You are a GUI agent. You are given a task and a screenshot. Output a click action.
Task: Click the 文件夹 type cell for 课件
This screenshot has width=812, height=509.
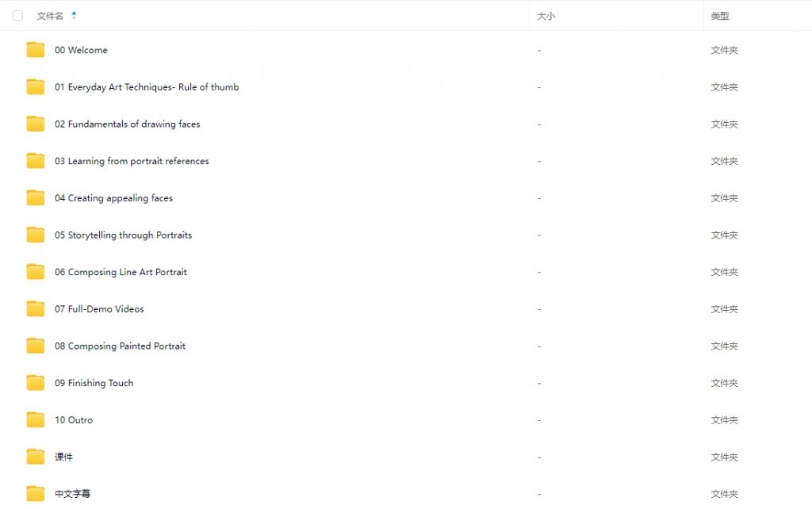click(x=724, y=457)
